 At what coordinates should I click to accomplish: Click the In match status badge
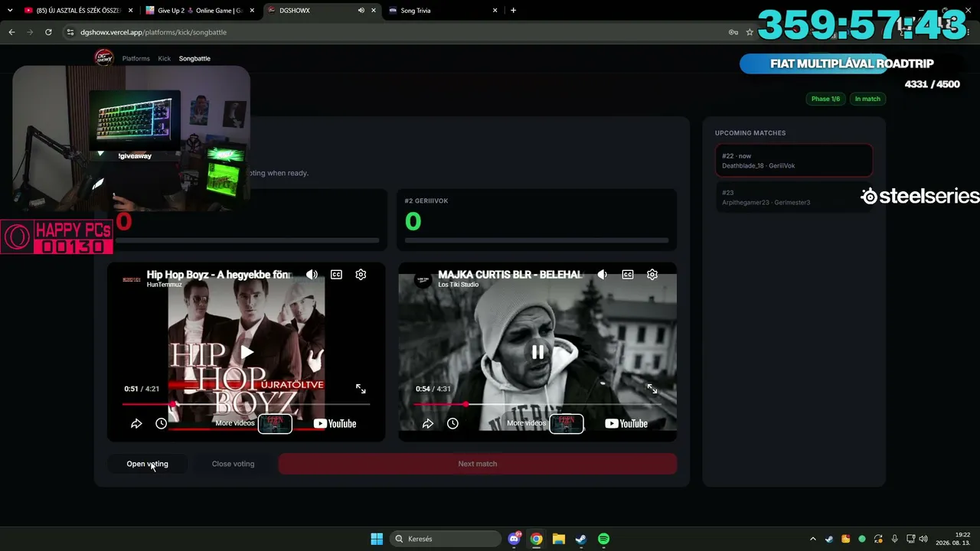click(x=867, y=99)
